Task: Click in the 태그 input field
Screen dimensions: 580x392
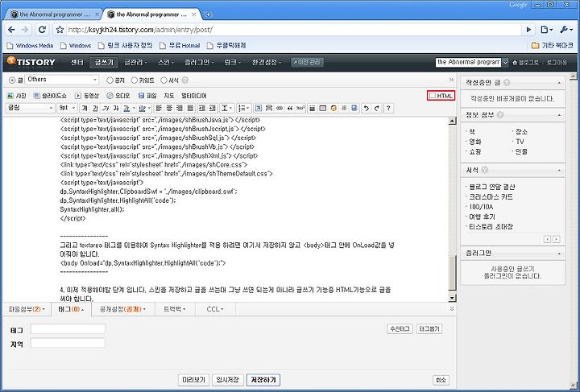Action: coord(68,329)
